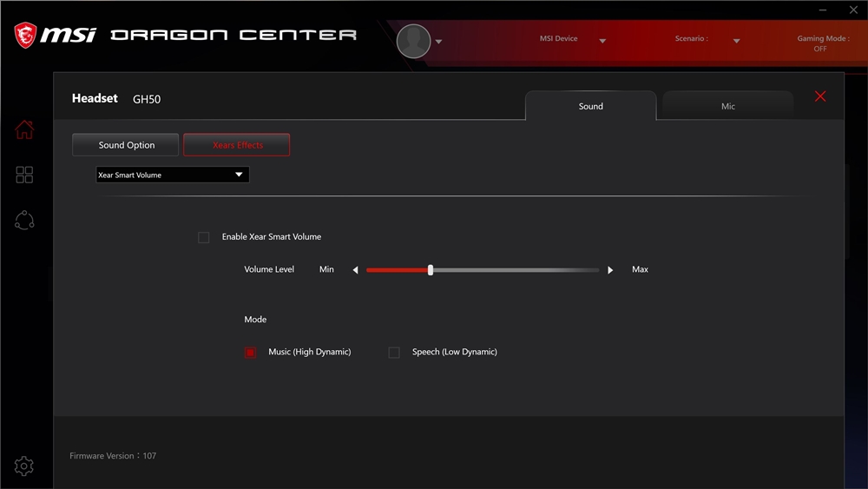Click the Firmware Version : 107 text

[x=113, y=456]
